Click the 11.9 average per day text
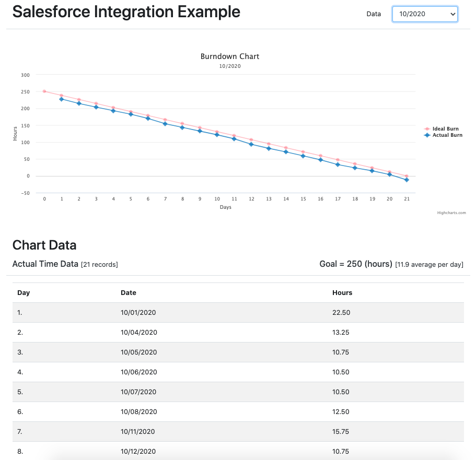The width and height of the screenshot is (476, 460). pos(429,265)
